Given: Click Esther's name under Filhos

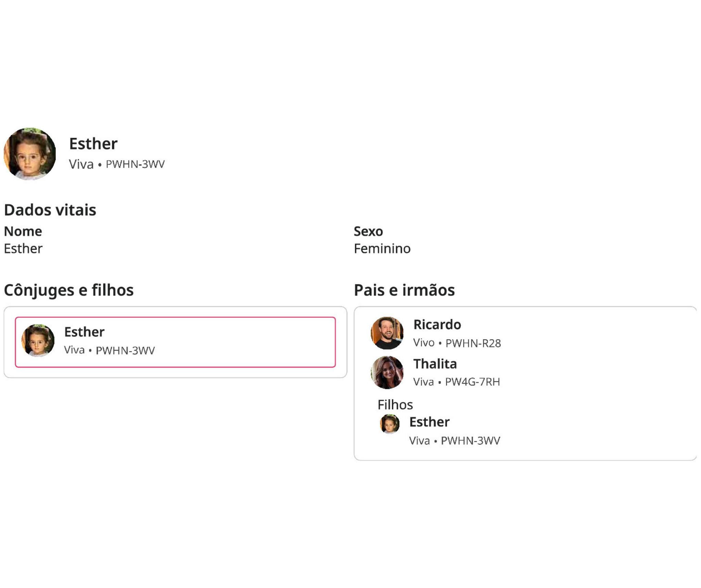Looking at the screenshot, I should coord(429,422).
